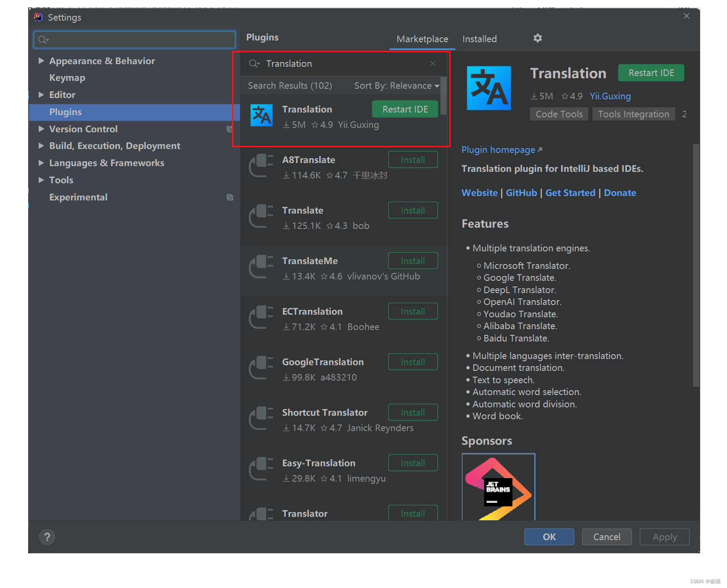The image size is (727, 588).
Task: Click the IntelliJ icon in Settings title bar
Action: pyautogui.click(x=38, y=17)
